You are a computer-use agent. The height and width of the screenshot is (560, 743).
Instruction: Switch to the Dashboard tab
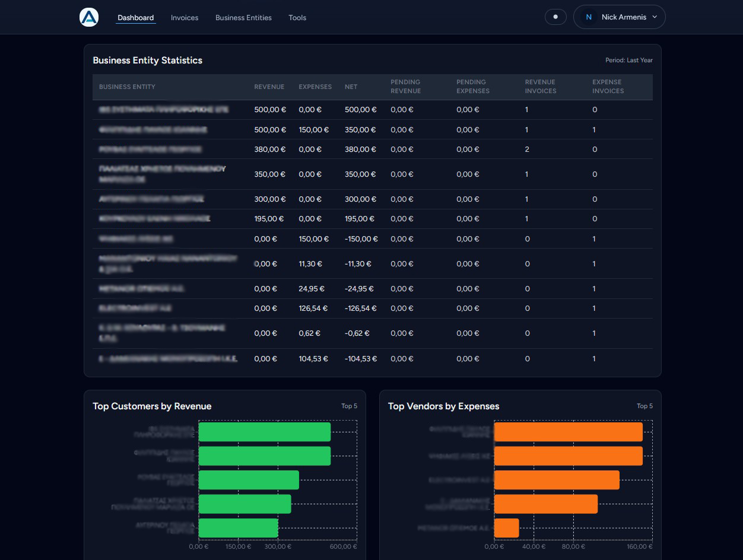[x=135, y=18]
